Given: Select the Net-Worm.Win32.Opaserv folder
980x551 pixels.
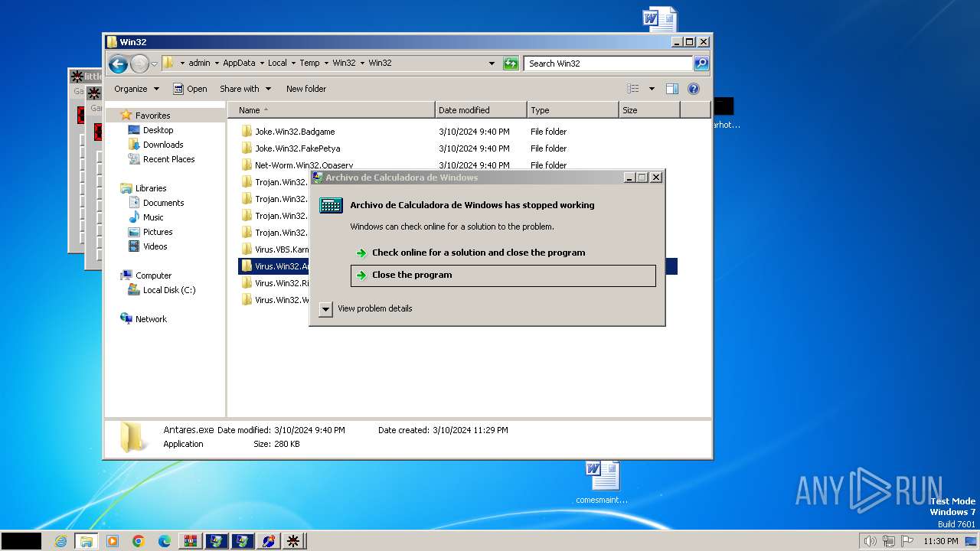Looking at the screenshot, I should tap(304, 165).
